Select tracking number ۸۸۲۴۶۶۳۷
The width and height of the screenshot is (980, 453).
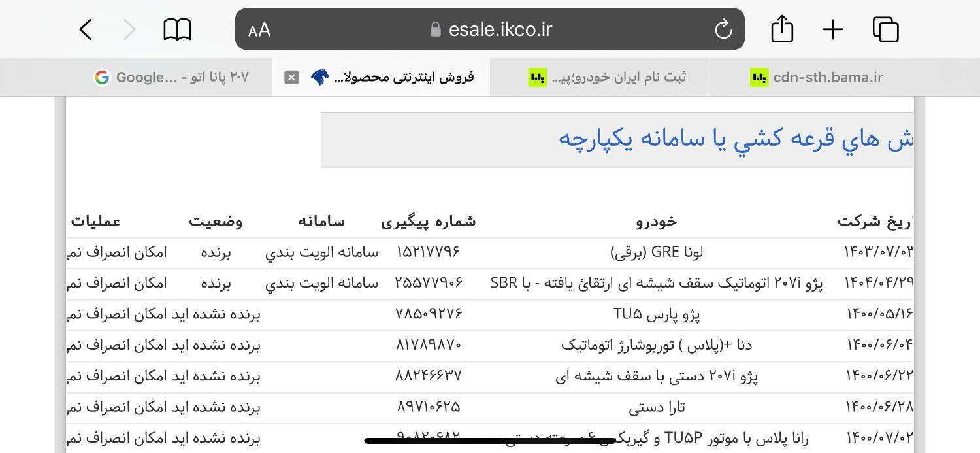tap(429, 376)
